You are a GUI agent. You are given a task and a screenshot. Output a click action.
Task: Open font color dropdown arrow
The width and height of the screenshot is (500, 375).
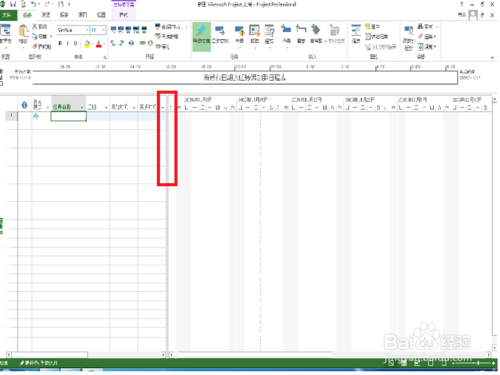(104, 44)
